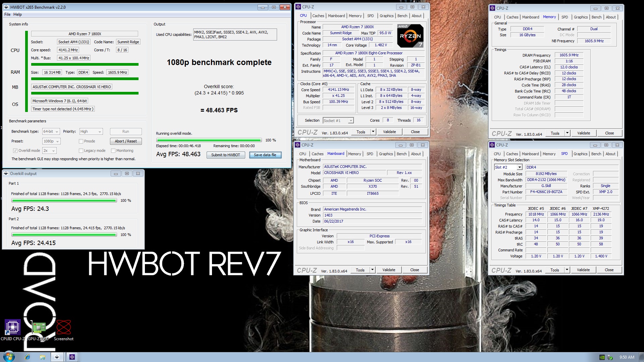Open the Slot #2 memory slot dropdown

[x=508, y=167]
